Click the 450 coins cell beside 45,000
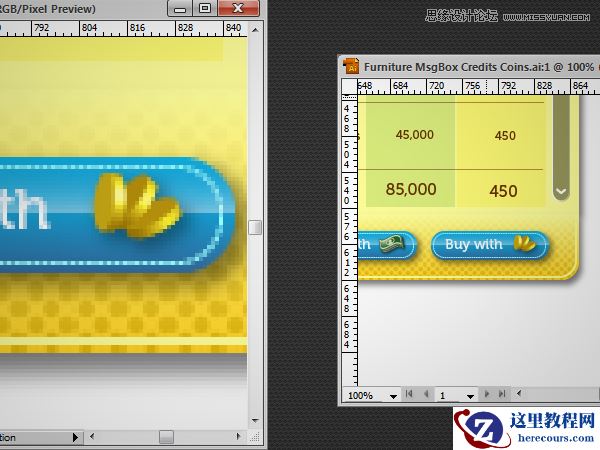 click(x=500, y=135)
